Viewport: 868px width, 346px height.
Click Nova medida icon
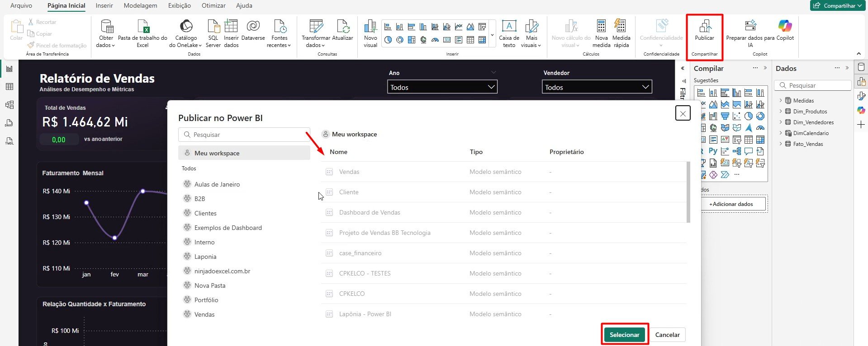(x=601, y=26)
